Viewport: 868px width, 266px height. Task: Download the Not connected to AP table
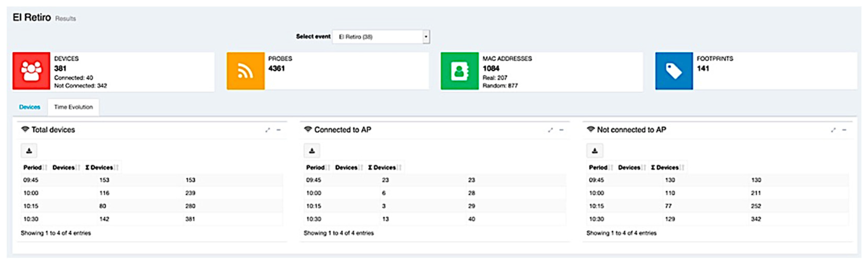pos(594,151)
